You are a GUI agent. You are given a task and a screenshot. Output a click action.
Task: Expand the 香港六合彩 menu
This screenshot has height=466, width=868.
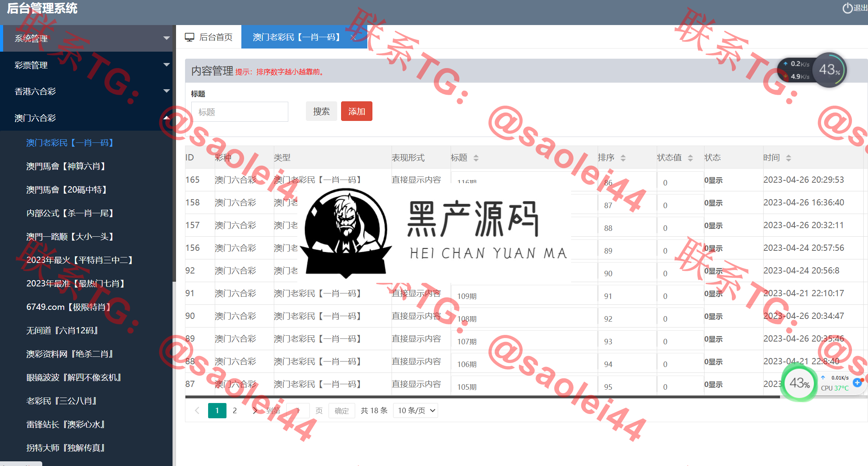click(86, 91)
